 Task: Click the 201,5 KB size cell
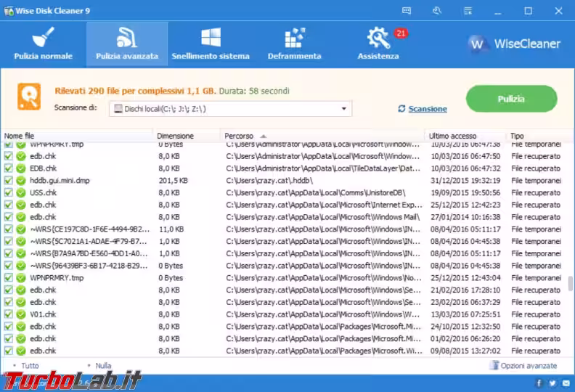point(173,181)
